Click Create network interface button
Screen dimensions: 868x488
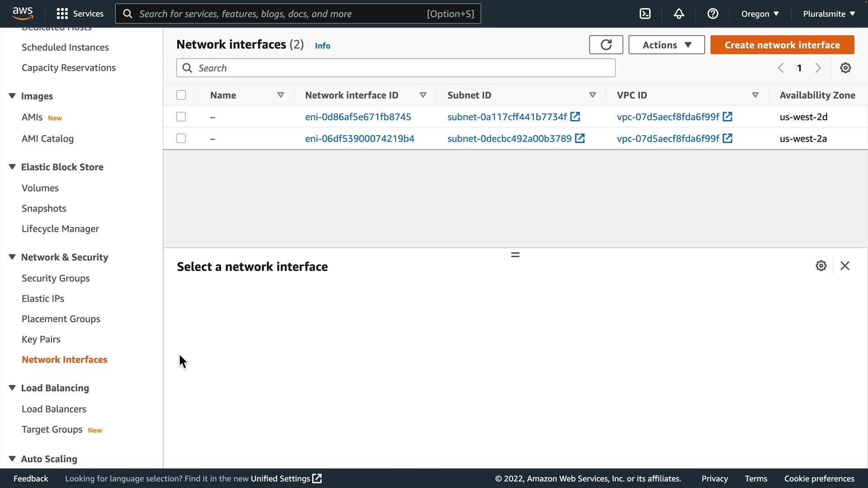click(x=782, y=45)
